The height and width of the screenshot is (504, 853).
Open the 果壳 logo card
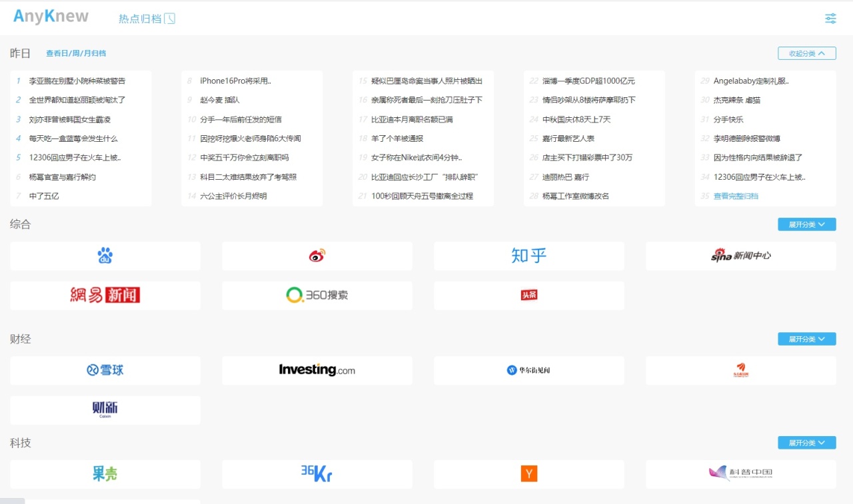pos(105,474)
